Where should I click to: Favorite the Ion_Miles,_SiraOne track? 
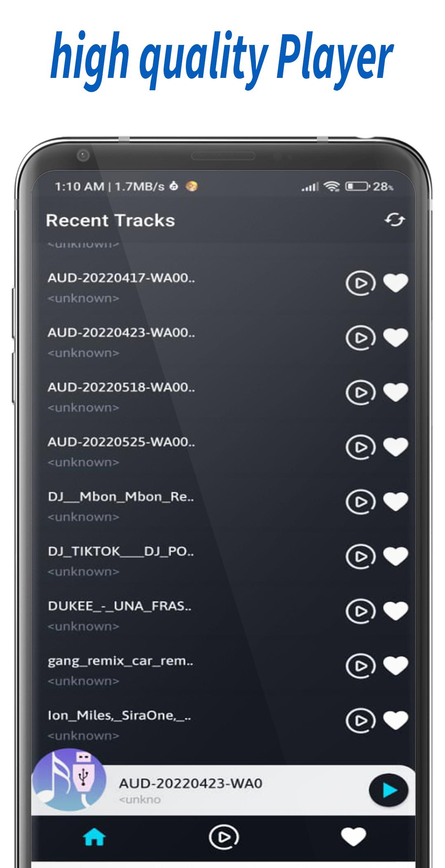tap(396, 720)
